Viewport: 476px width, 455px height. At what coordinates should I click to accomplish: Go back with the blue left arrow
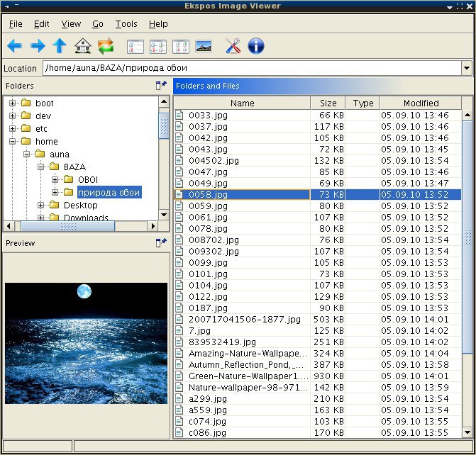click(x=14, y=46)
